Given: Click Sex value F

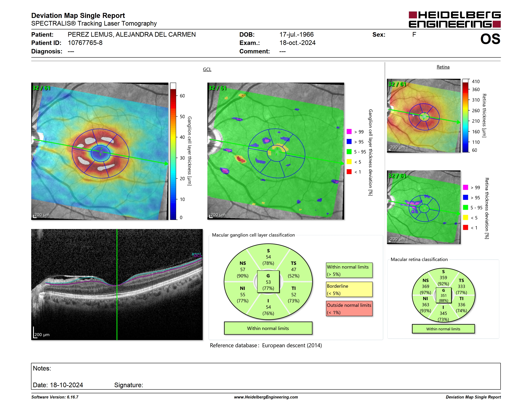Looking at the screenshot, I should (x=414, y=35).
